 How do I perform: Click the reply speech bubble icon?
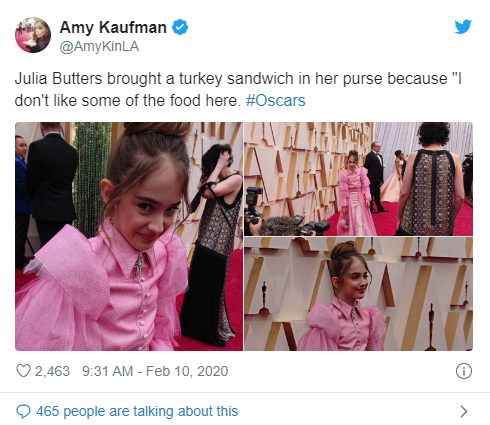point(23,411)
